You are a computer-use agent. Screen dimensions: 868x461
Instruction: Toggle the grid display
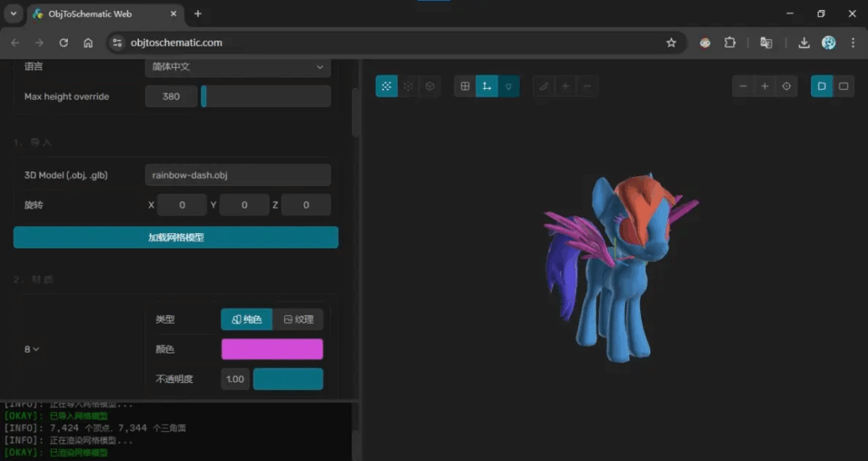pyautogui.click(x=465, y=86)
